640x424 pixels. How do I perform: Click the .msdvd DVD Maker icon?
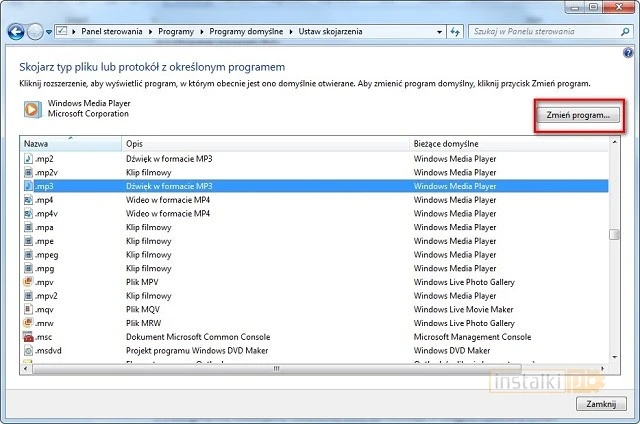click(28, 352)
